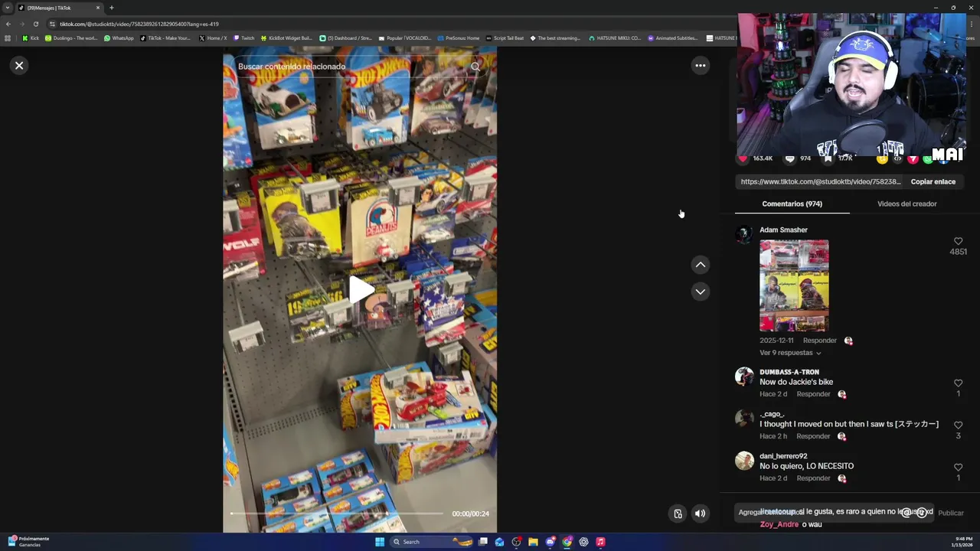The image size is (980, 551).
Task: Switch to 'Comentarios (974)' tab
Action: (792, 204)
